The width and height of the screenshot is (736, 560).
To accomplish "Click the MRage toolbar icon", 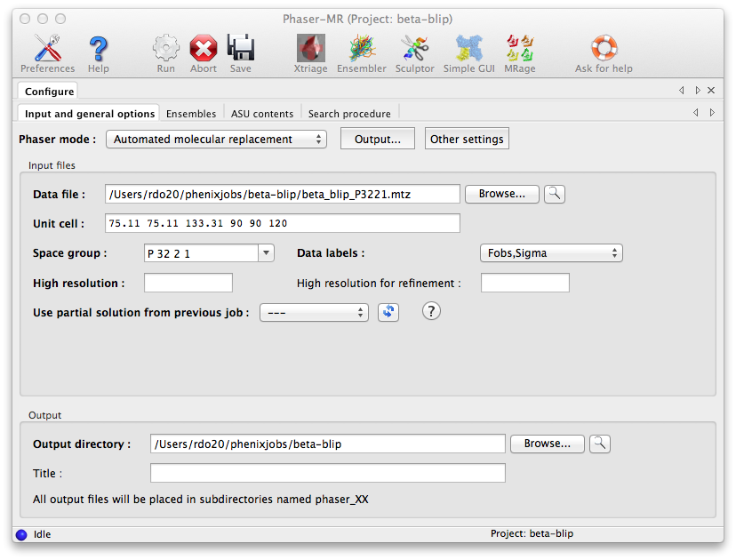I will pos(520,49).
